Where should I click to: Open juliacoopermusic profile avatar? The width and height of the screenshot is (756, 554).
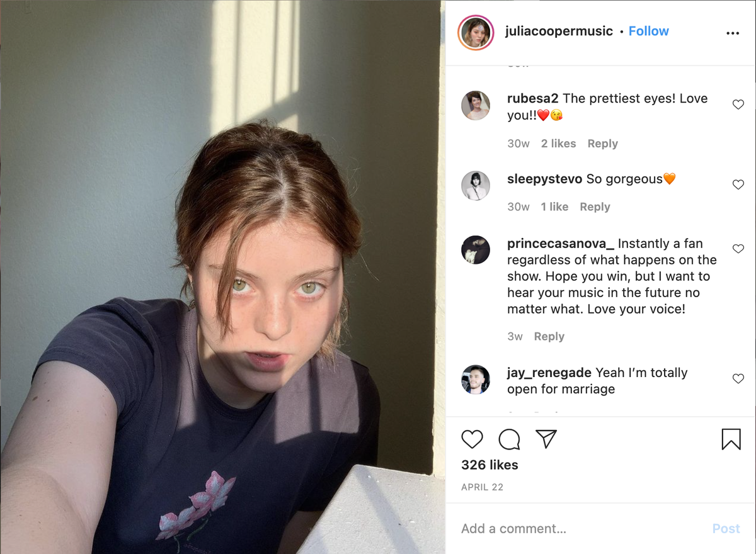tap(476, 32)
